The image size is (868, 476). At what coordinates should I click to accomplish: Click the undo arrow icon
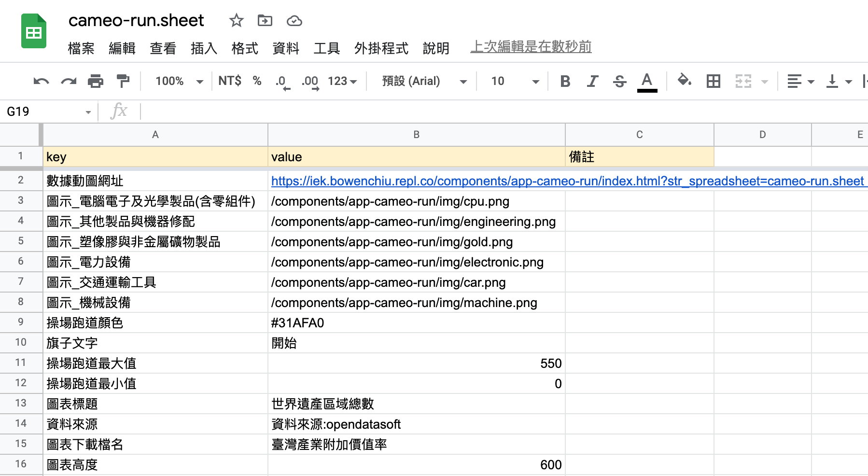coord(41,81)
